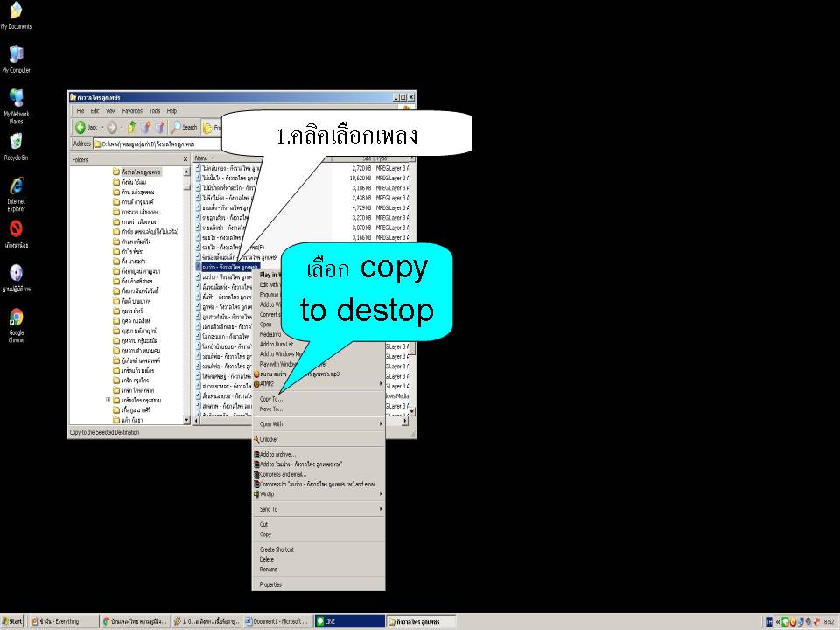
Task: Open Properties from context menu
Action: (x=318, y=584)
